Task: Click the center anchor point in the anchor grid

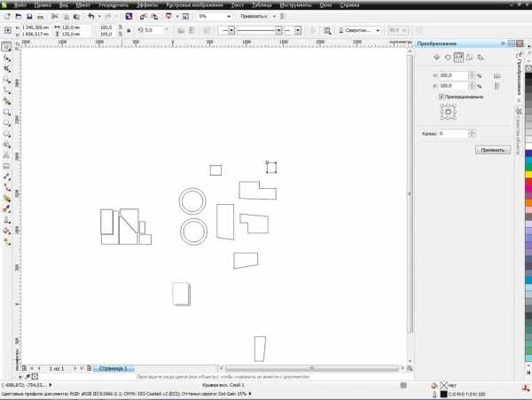Action: 447,112
